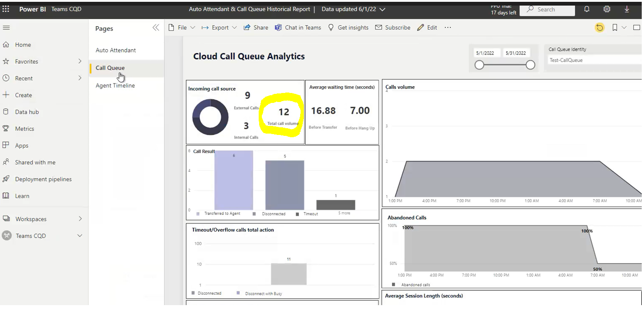
Task: Click the end date field 5/31/2022
Action: tap(516, 53)
